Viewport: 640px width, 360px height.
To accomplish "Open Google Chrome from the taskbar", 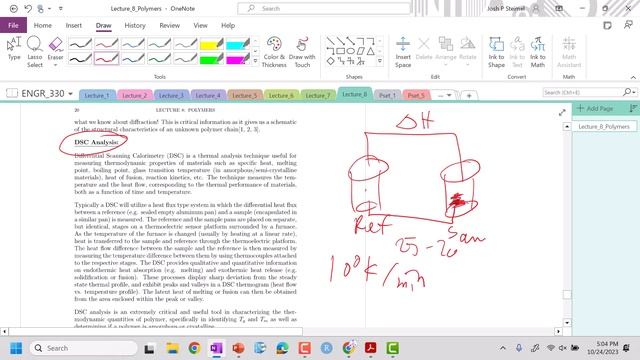I will [194, 348].
